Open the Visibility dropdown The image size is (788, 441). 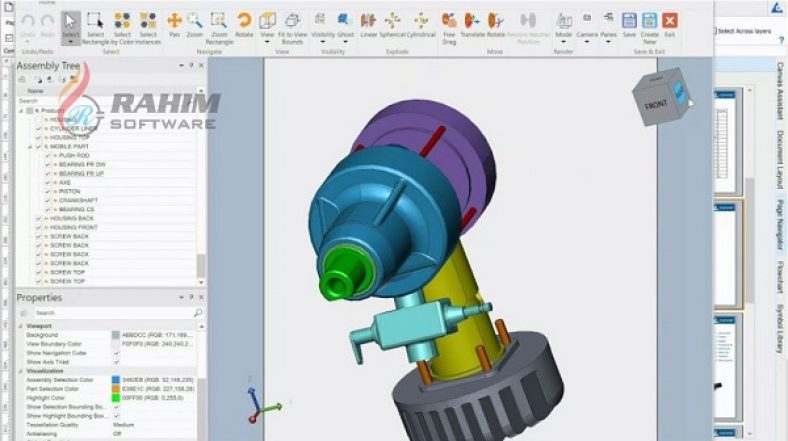(x=323, y=42)
